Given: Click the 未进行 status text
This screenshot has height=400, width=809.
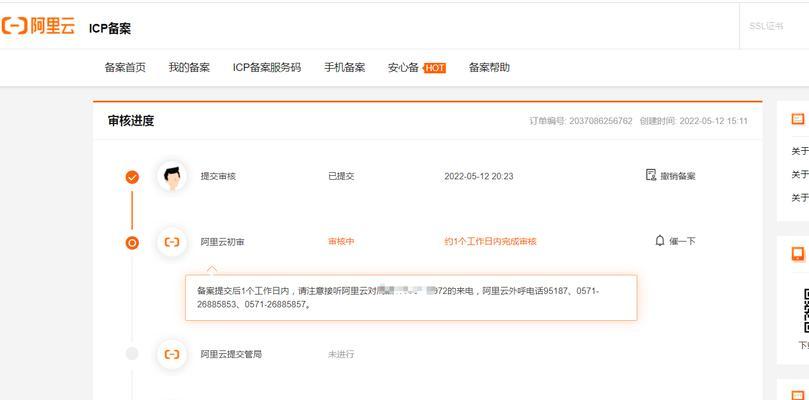Looking at the screenshot, I should [341, 355].
